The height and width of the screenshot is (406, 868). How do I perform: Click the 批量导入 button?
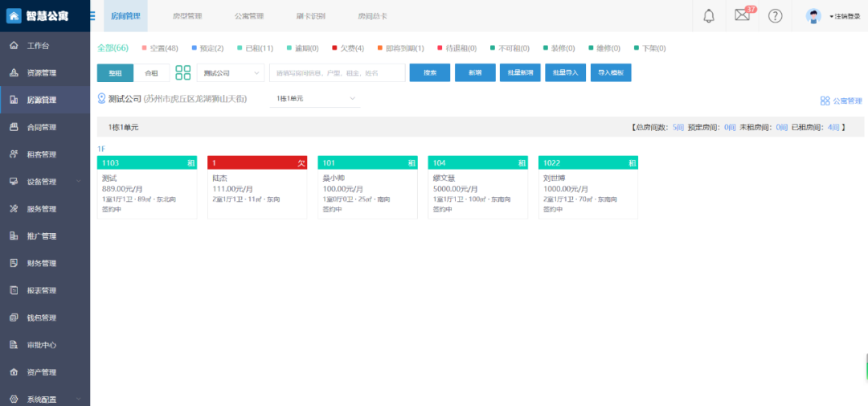565,72
